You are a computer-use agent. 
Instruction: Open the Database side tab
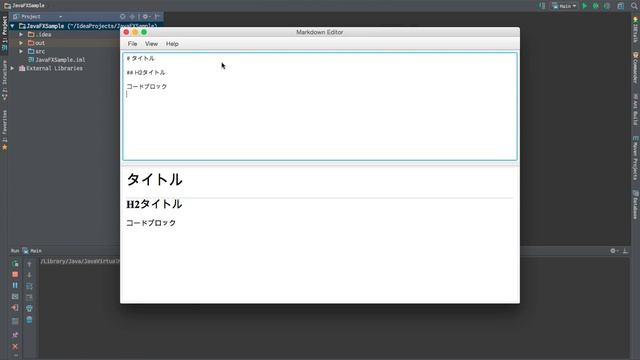pyautogui.click(x=636, y=205)
